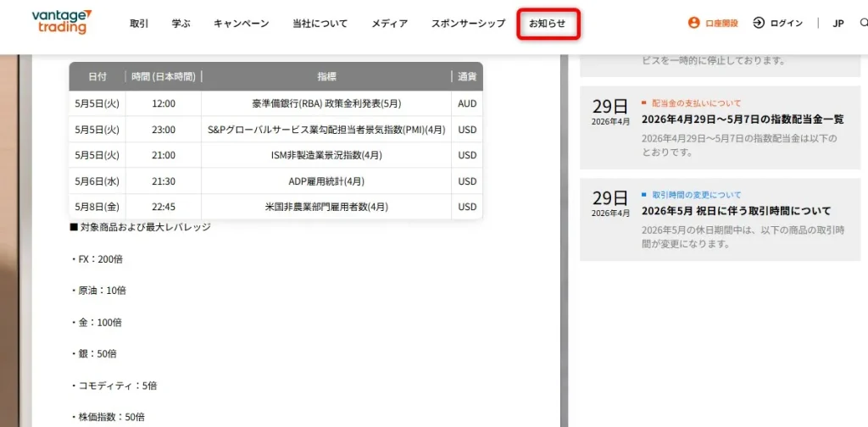868x427 pixels.
Task: Open the お知らせ menu item
Action: [548, 23]
